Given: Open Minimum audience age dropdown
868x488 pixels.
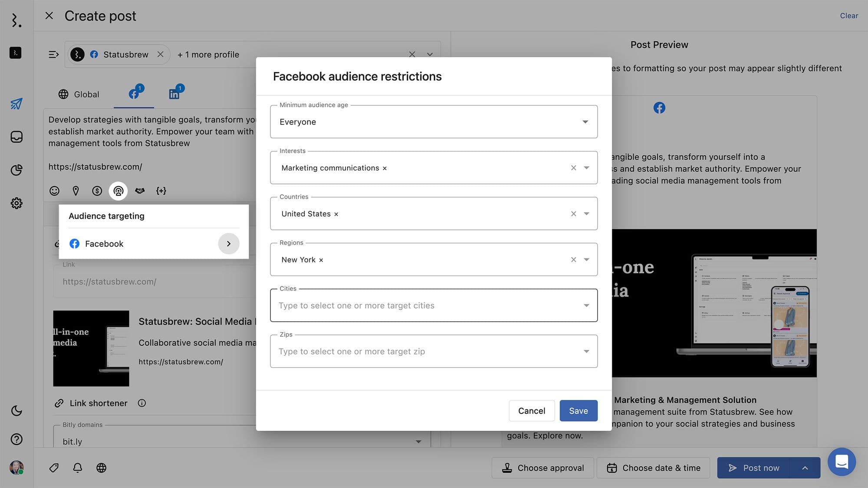Looking at the screenshot, I should [434, 122].
